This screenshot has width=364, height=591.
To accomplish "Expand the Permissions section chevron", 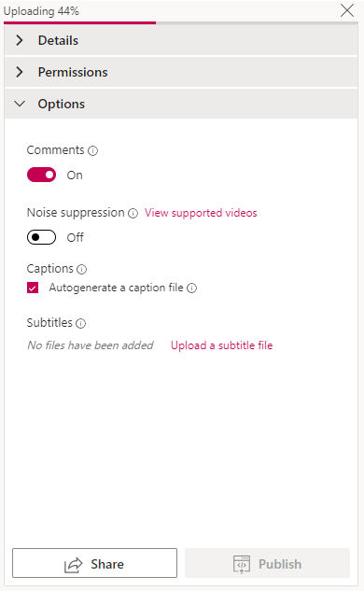I will tap(20, 72).
